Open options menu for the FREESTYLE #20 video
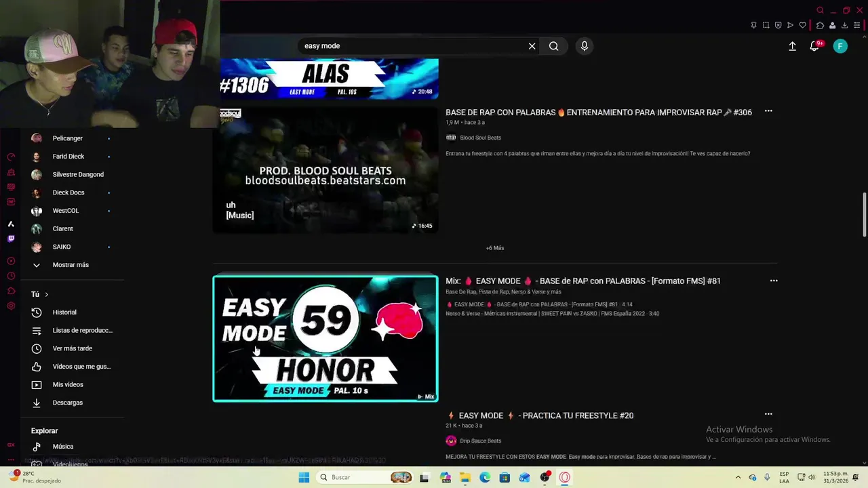868x488 pixels. pyautogui.click(x=768, y=414)
